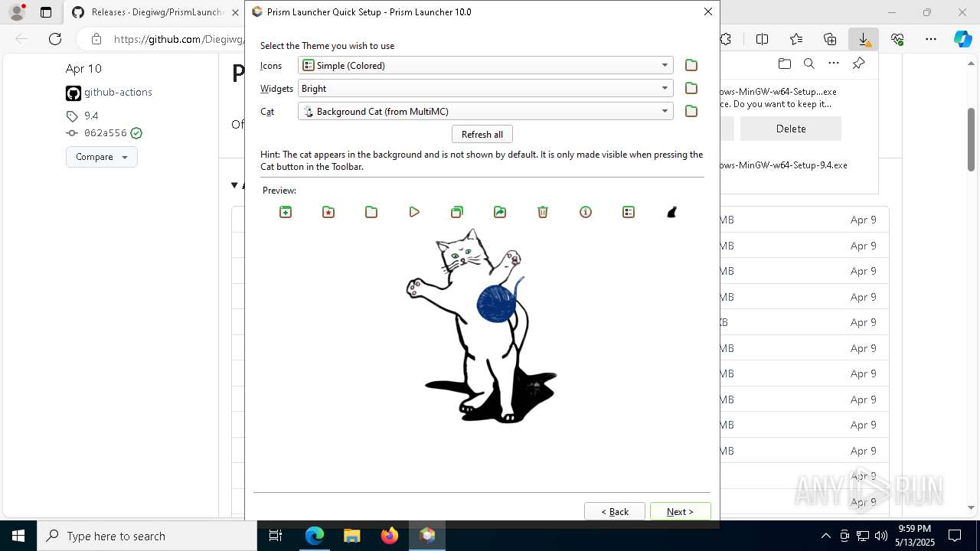The width and height of the screenshot is (980, 551).
Task: Click the background cat preview image
Action: pos(482,326)
